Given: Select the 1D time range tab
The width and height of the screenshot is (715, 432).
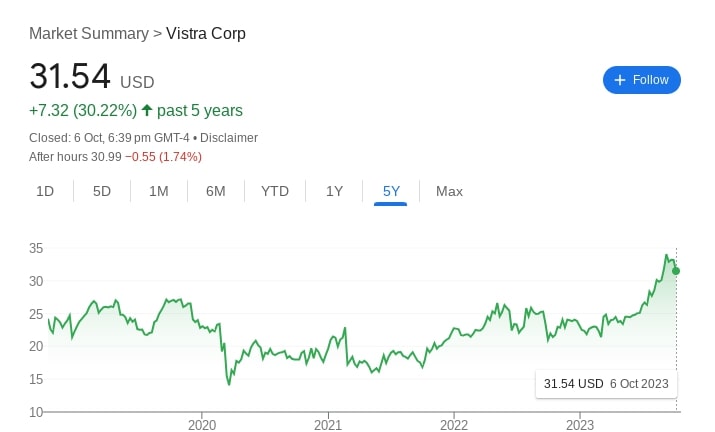Looking at the screenshot, I should (x=45, y=191).
